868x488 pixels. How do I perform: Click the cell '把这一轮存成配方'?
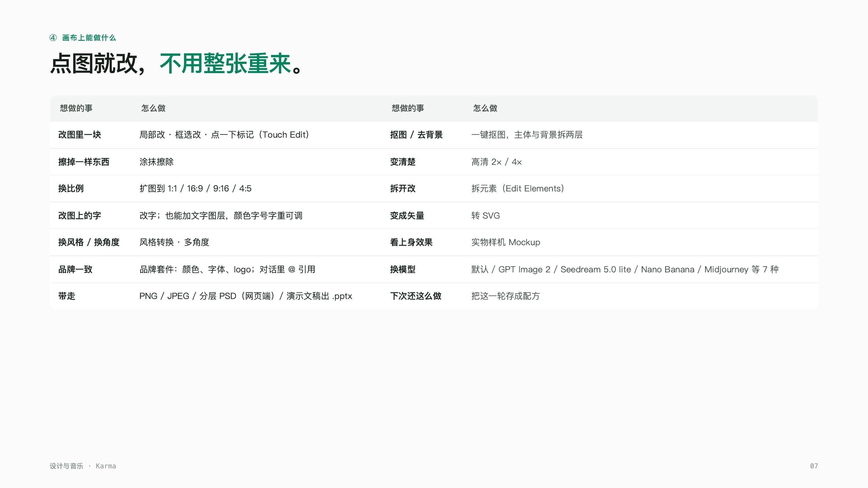pyautogui.click(x=505, y=296)
